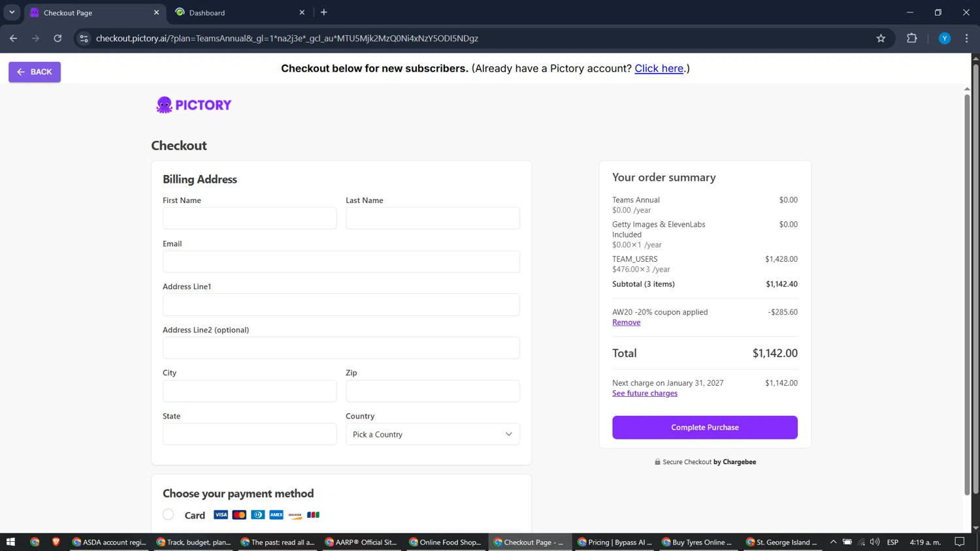Click the Visa card icon
This screenshot has width=980, height=551.
point(221,515)
